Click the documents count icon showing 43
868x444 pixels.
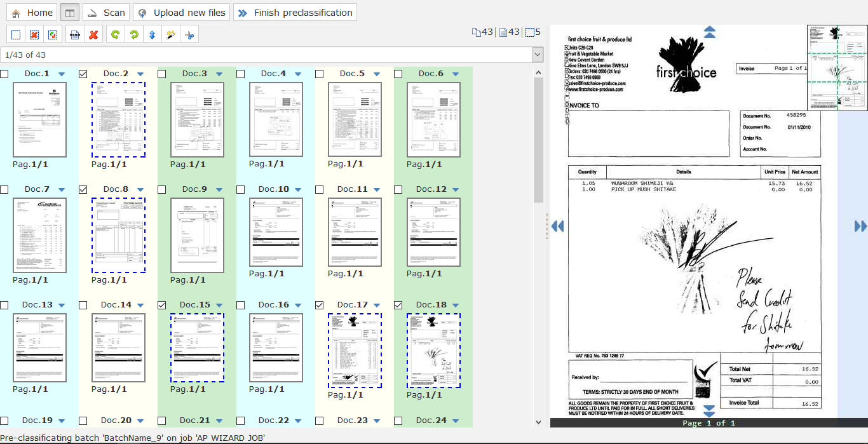pyautogui.click(x=476, y=32)
